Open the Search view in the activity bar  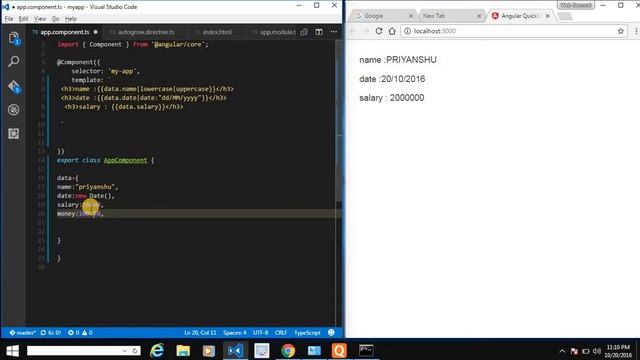tap(13, 62)
